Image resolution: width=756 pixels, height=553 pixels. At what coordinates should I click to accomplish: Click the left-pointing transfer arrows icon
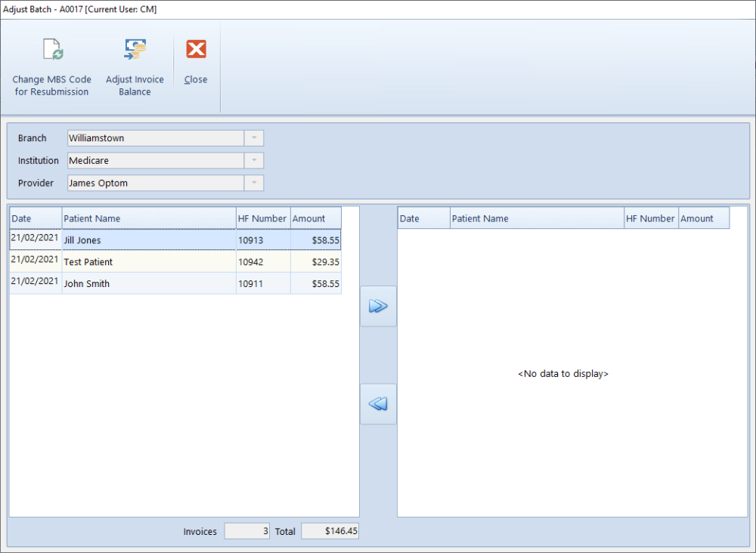click(x=378, y=403)
